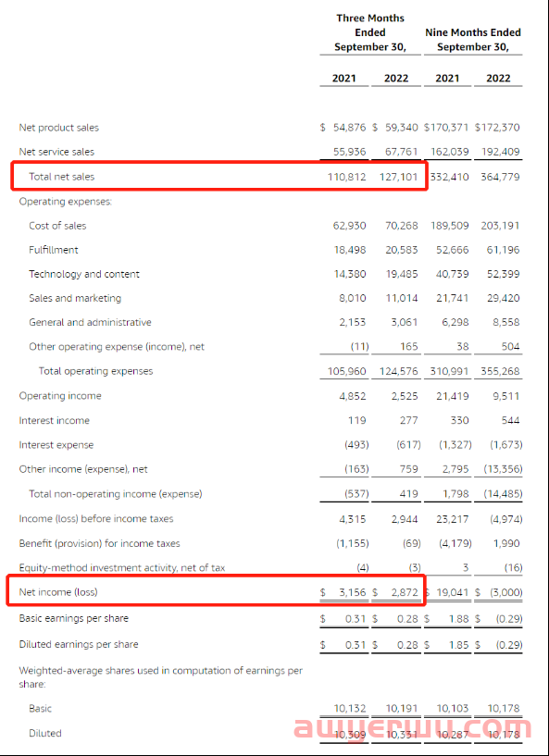Click the value 124,576
Viewport: 549px width, 756px height.
[x=398, y=371]
